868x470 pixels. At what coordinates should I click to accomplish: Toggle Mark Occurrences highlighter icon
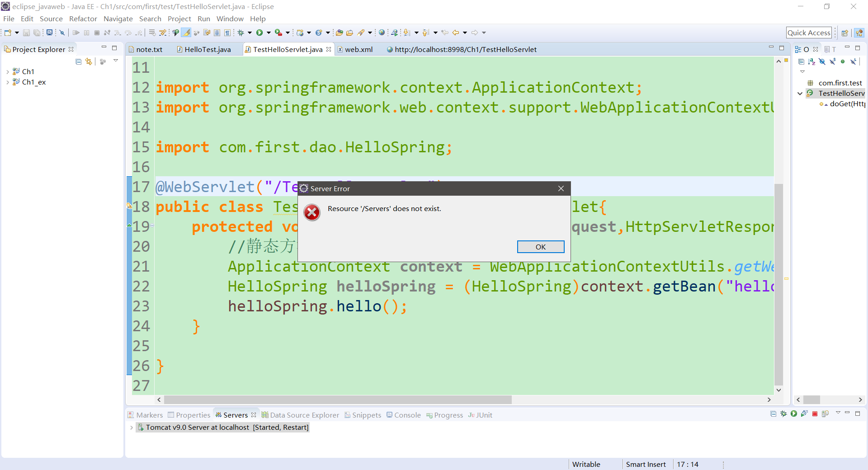click(x=186, y=33)
